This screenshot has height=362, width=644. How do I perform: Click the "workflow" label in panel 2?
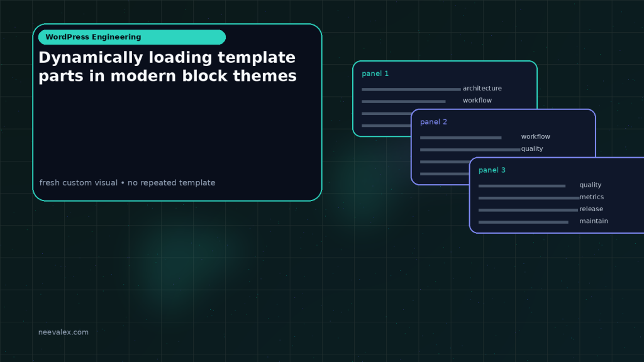pyautogui.click(x=536, y=136)
